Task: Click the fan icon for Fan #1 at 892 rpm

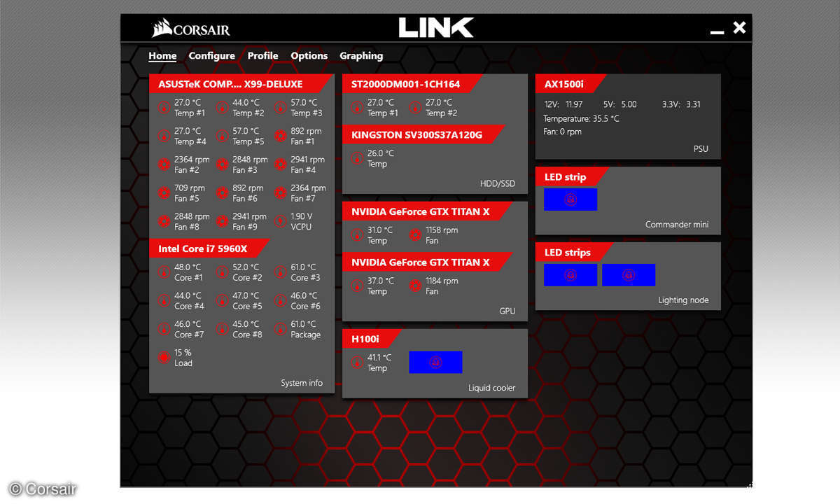Action: (280, 136)
